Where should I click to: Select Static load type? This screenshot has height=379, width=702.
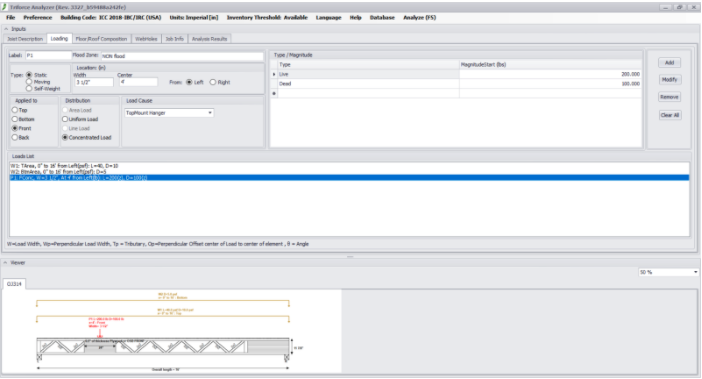[29, 75]
